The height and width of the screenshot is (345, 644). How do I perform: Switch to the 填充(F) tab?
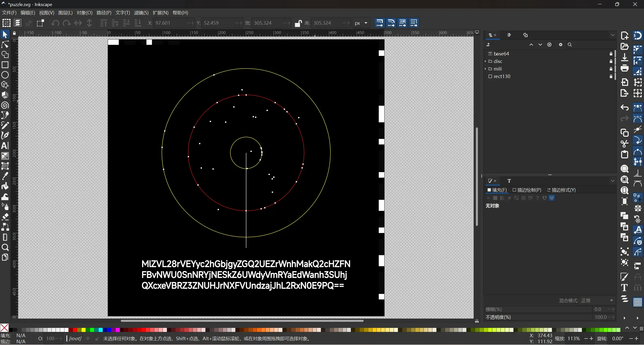pyautogui.click(x=497, y=190)
